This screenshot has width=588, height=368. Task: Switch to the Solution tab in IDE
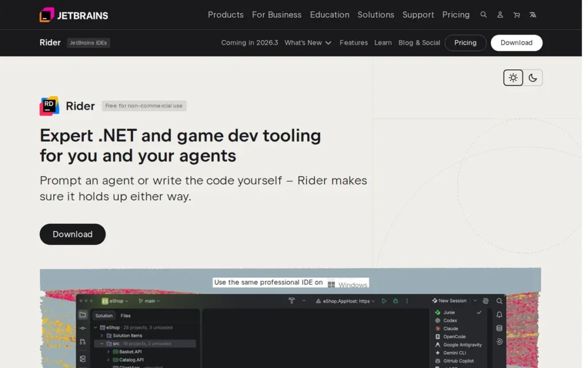(104, 316)
